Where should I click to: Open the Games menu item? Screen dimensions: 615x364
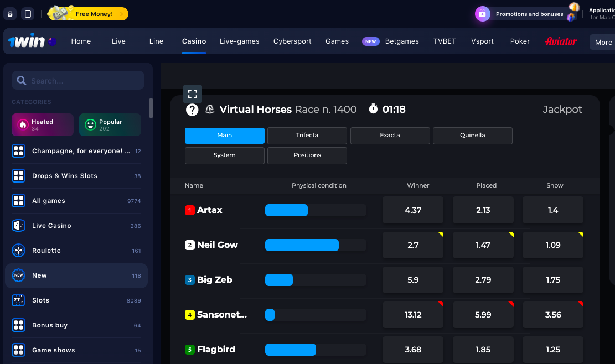[x=337, y=41]
